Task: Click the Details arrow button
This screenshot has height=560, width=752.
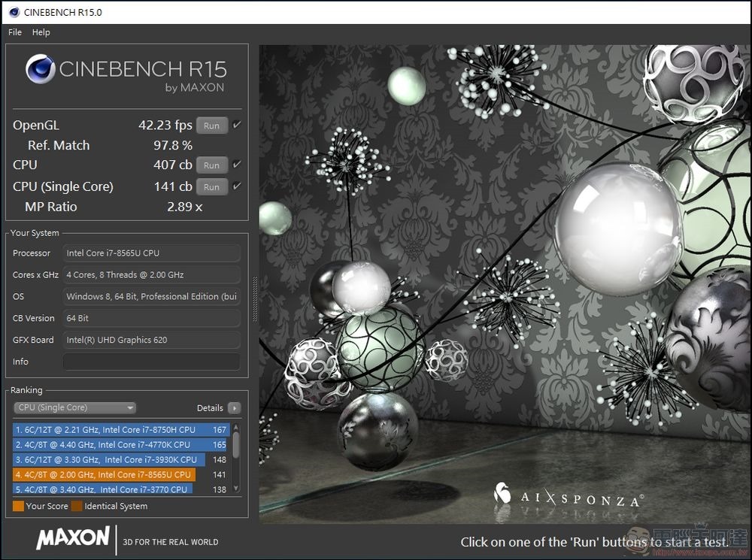Action: click(234, 408)
